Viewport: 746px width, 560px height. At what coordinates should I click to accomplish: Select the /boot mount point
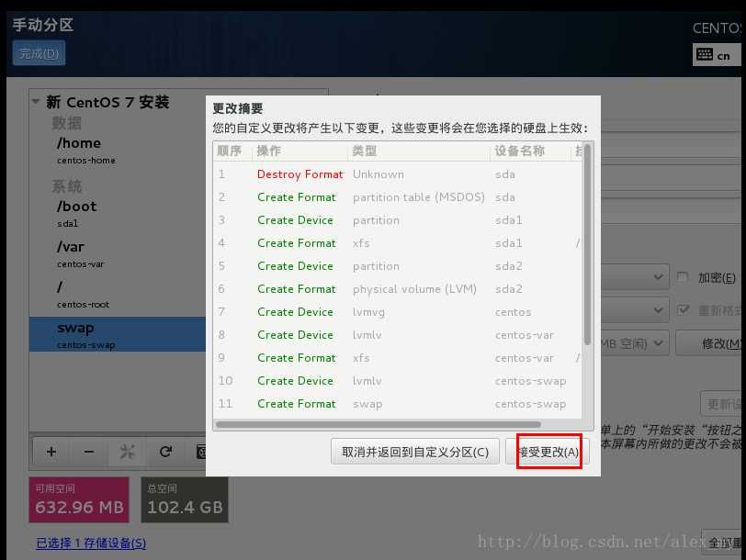118,213
